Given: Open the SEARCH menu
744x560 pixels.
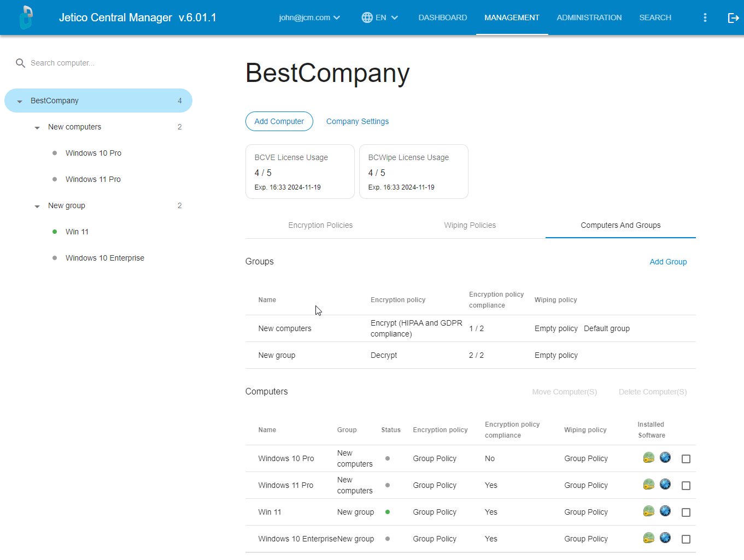Looking at the screenshot, I should [655, 17].
